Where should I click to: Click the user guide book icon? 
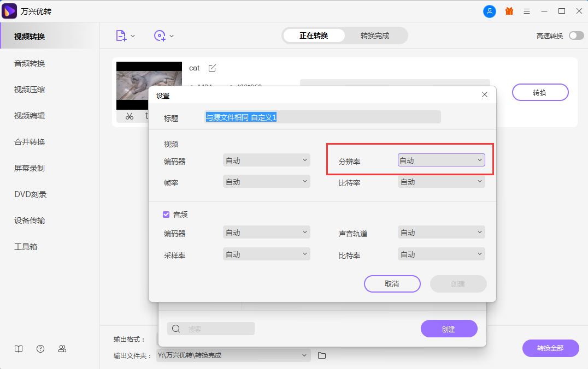click(18, 348)
